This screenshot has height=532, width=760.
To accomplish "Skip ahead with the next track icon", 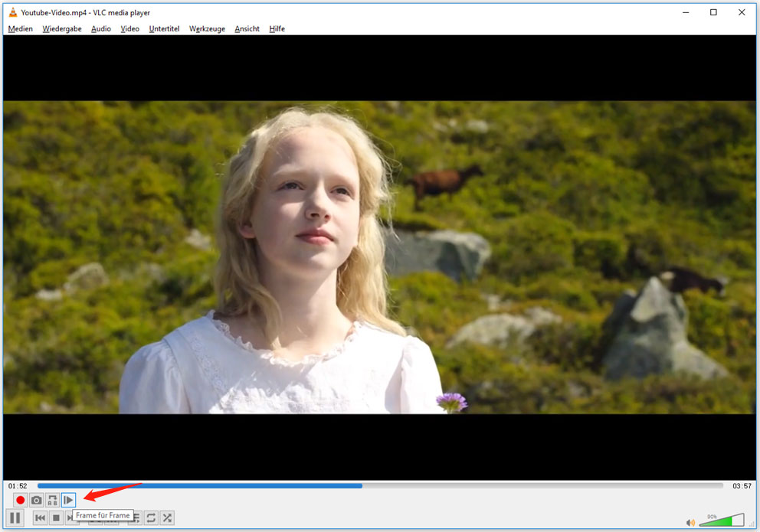I will (x=73, y=517).
